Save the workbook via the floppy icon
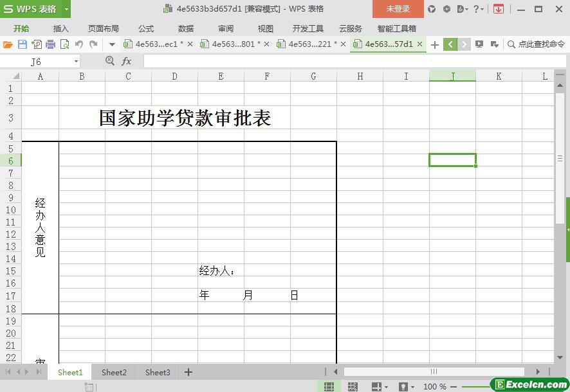The height and width of the screenshot is (392, 570). point(23,44)
